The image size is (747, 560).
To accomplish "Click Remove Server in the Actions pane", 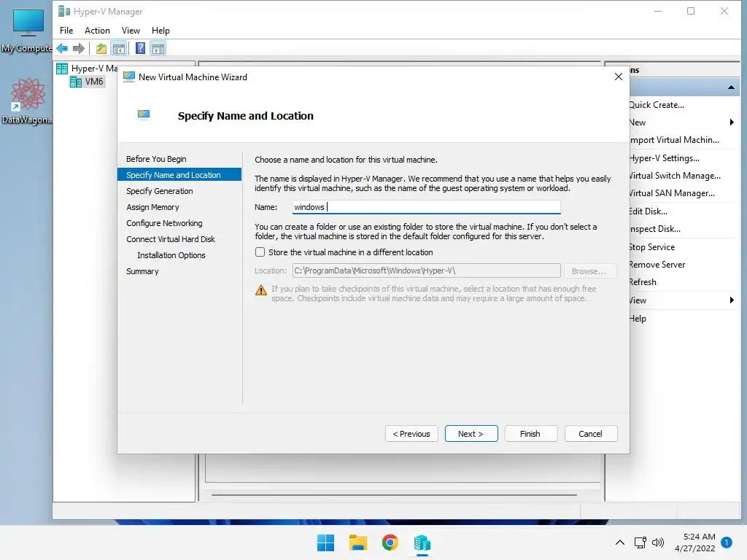I will [x=657, y=265].
